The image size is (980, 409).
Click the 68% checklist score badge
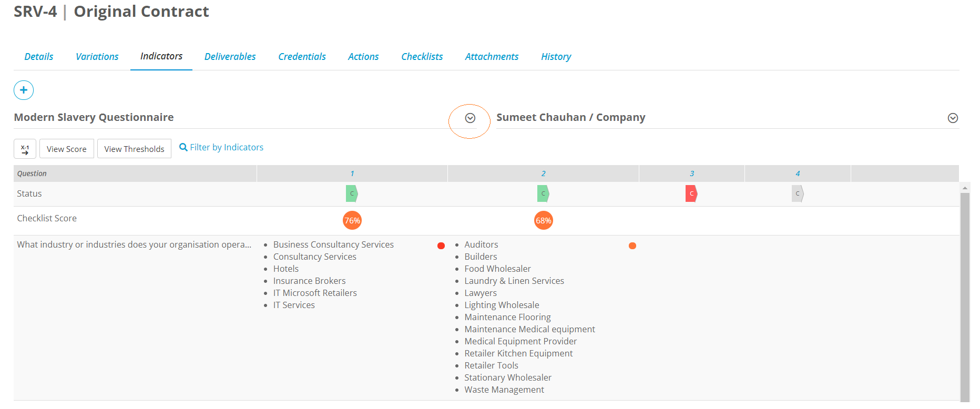(544, 220)
